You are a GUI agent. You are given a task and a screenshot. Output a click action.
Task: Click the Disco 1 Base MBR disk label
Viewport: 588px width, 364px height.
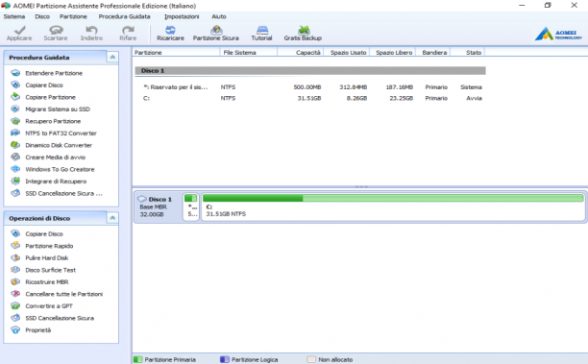point(158,206)
